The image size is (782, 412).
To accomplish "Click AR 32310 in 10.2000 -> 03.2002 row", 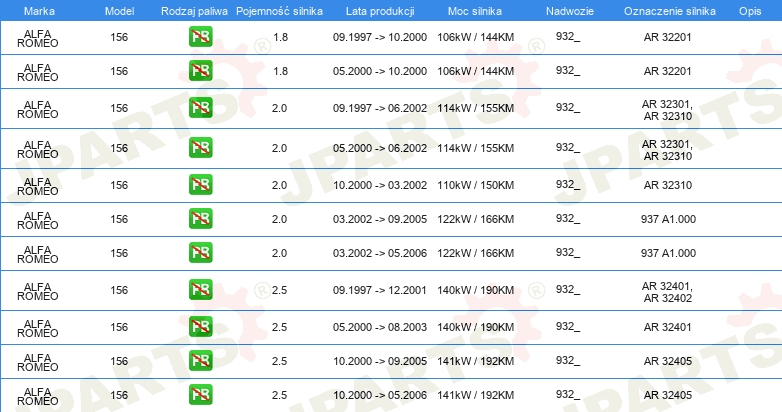I will 667,185.
